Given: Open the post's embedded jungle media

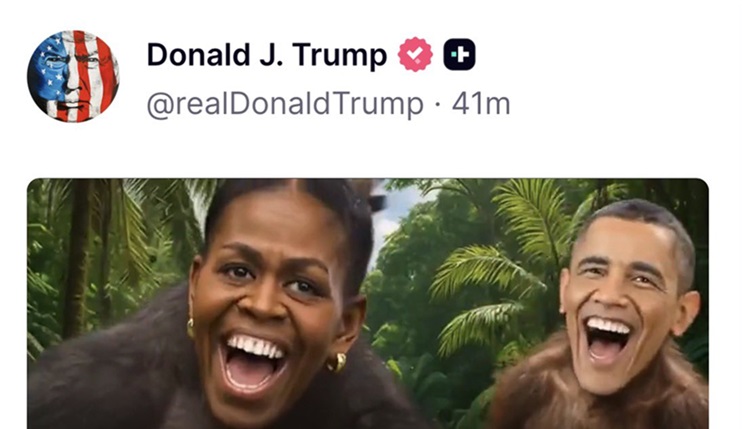Looking at the screenshot, I should click(368, 304).
